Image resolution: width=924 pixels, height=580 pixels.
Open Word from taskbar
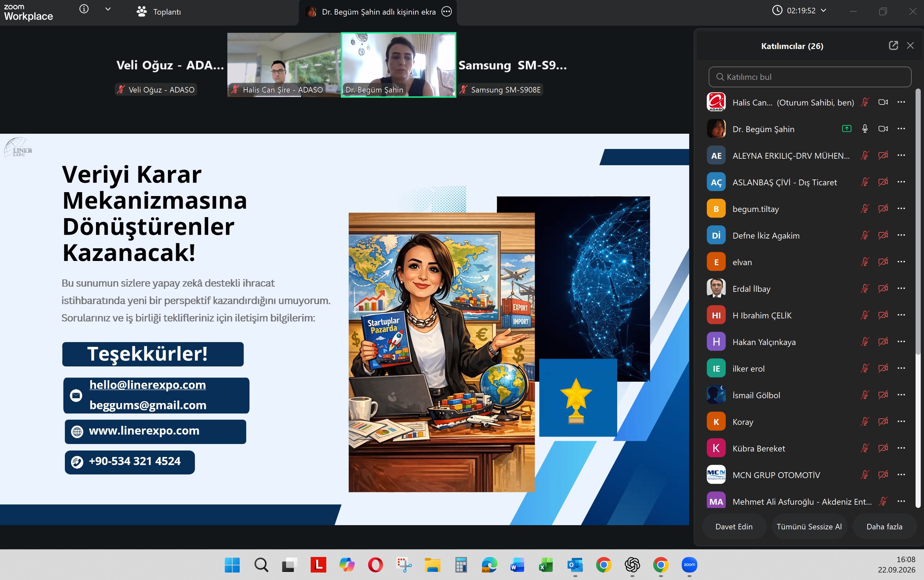[x=518, y=565]
